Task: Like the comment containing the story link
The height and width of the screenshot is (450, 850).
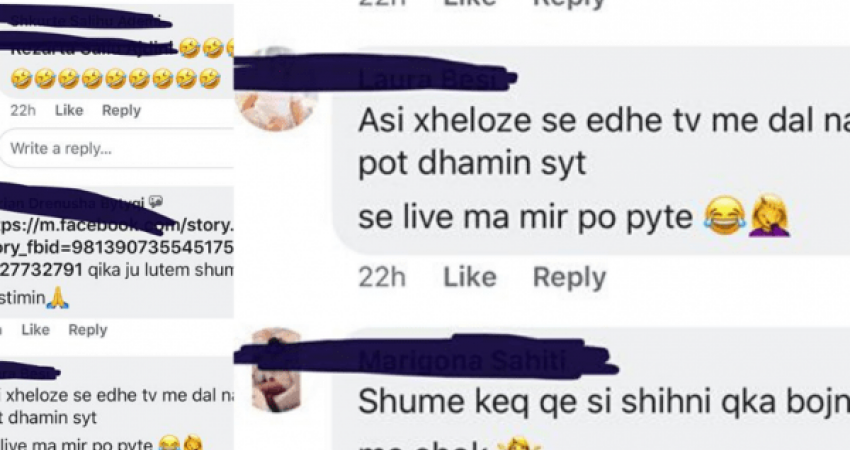Action: tap(35, 330)
